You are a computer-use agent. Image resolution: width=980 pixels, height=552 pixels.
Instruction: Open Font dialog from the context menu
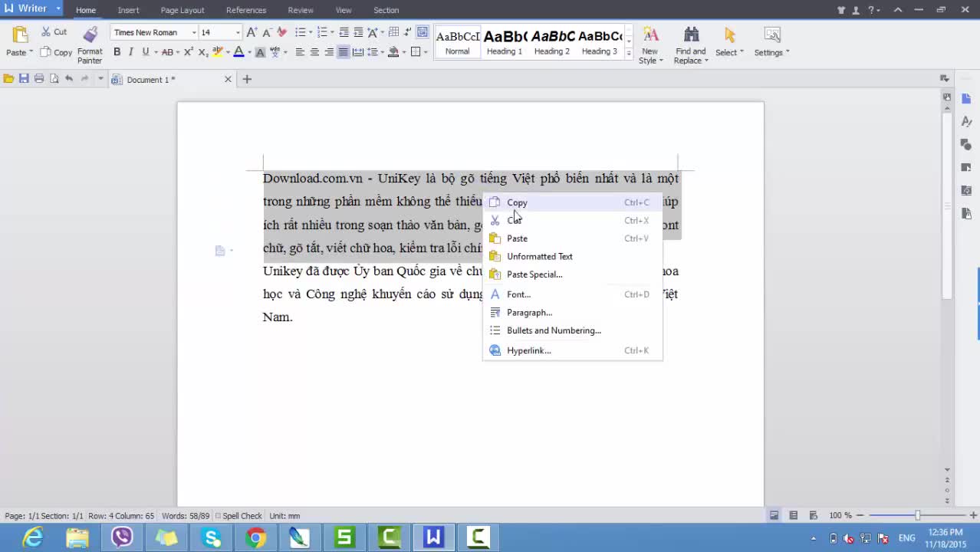pyautogui.click(x=572, y=294)
